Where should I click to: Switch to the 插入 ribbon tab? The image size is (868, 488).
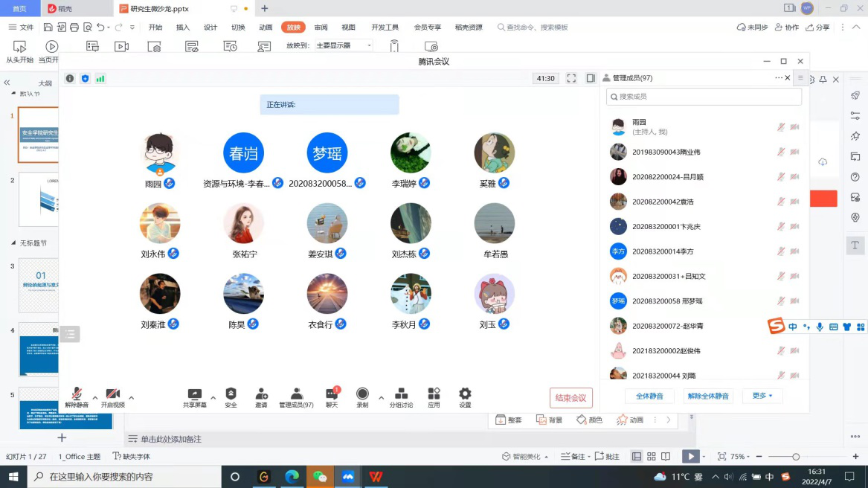tap(183, 28)
